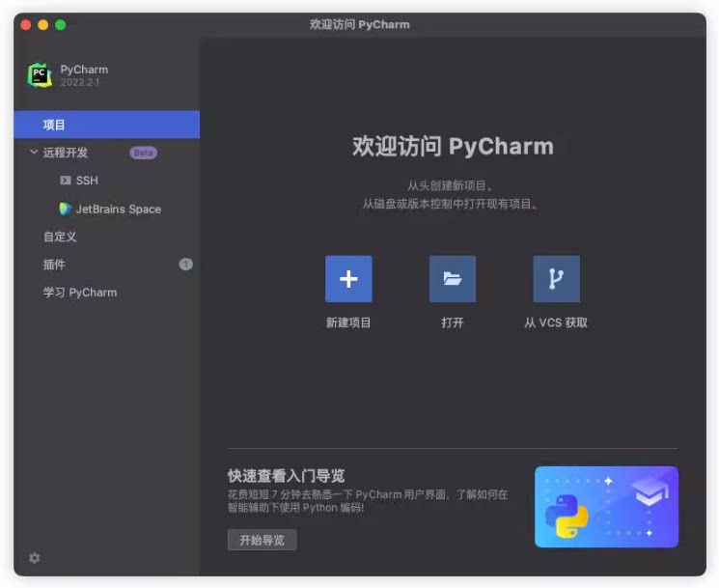
Task: Open settings gear in sidebar bottom
Action: pos(35,558)
